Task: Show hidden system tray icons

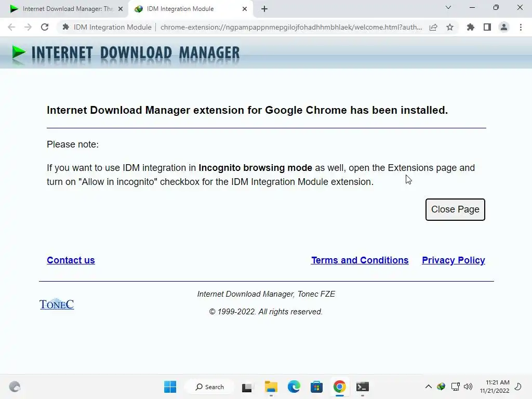Action: coord(429,387)
